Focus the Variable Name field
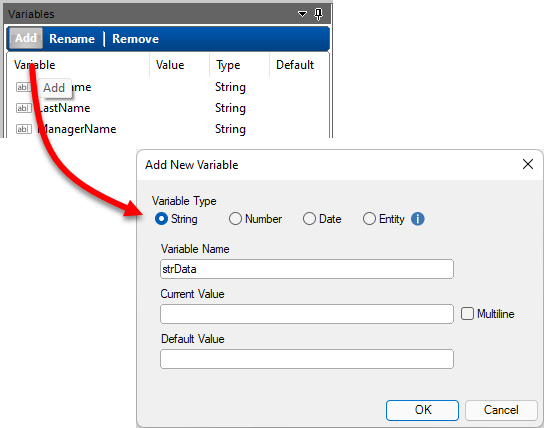 307,269
